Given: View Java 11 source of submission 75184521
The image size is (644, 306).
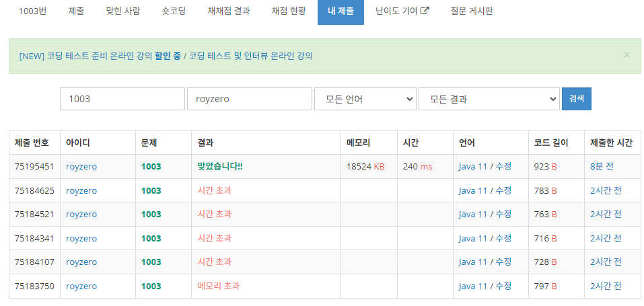Looking at the screenshot, I should point(472,215).
